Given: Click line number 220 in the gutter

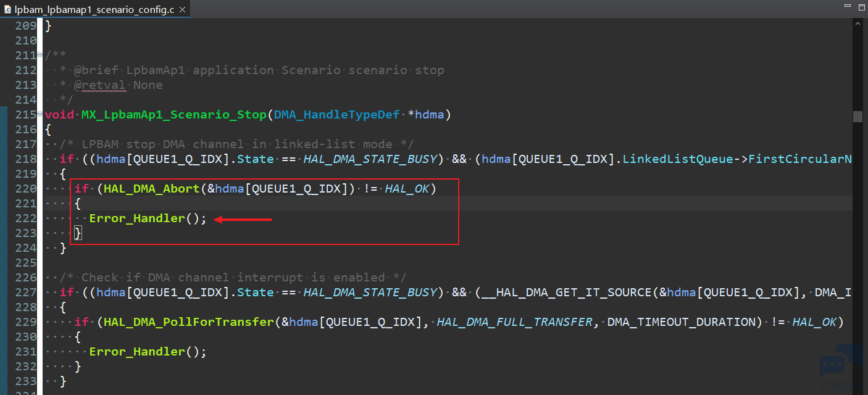Looking at the screenshot, I should (25, 189).
